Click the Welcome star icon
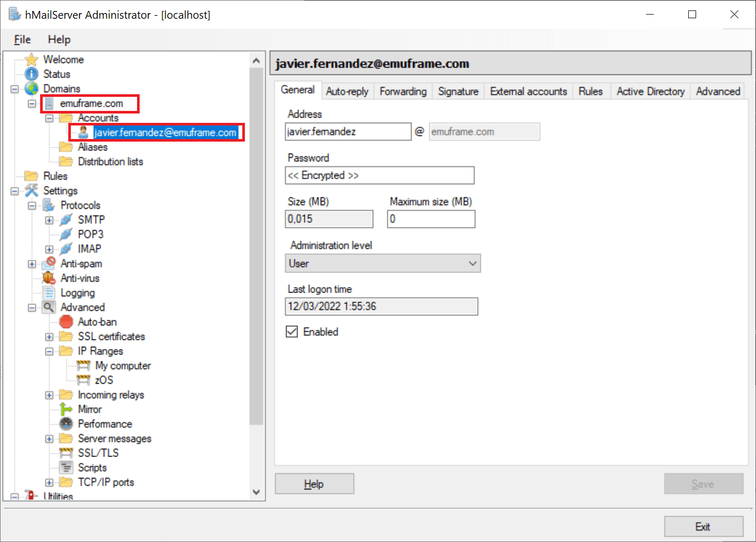Image resolution: width=756 pixels, height=542 pixels. click(32, 59)
